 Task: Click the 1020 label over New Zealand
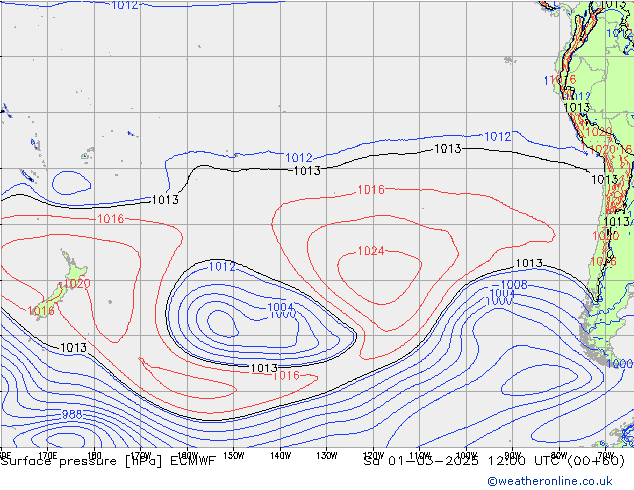[x=77, y=283]
